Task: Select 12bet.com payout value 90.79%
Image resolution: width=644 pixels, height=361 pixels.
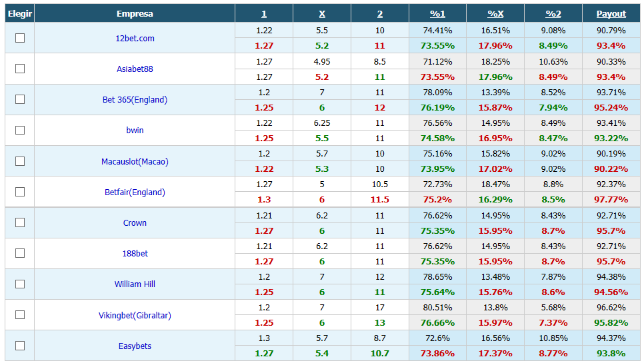Action: coord(611,31)
